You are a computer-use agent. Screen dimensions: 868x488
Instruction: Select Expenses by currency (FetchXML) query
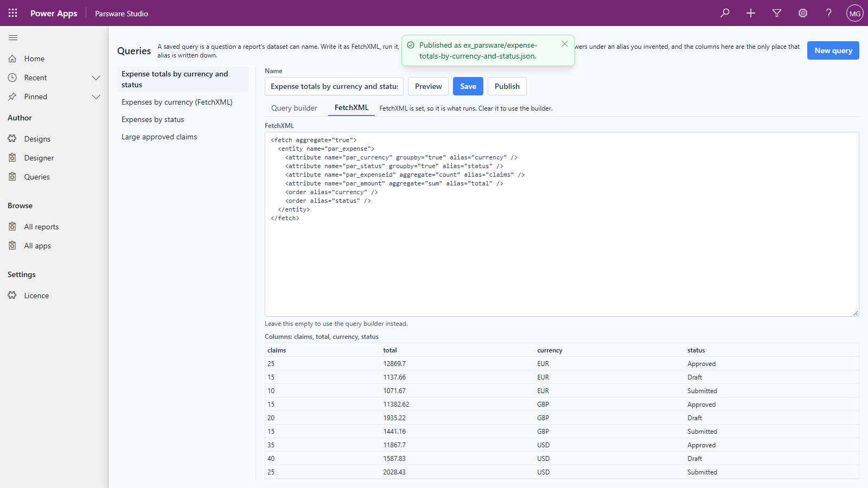tap(183, 102)
